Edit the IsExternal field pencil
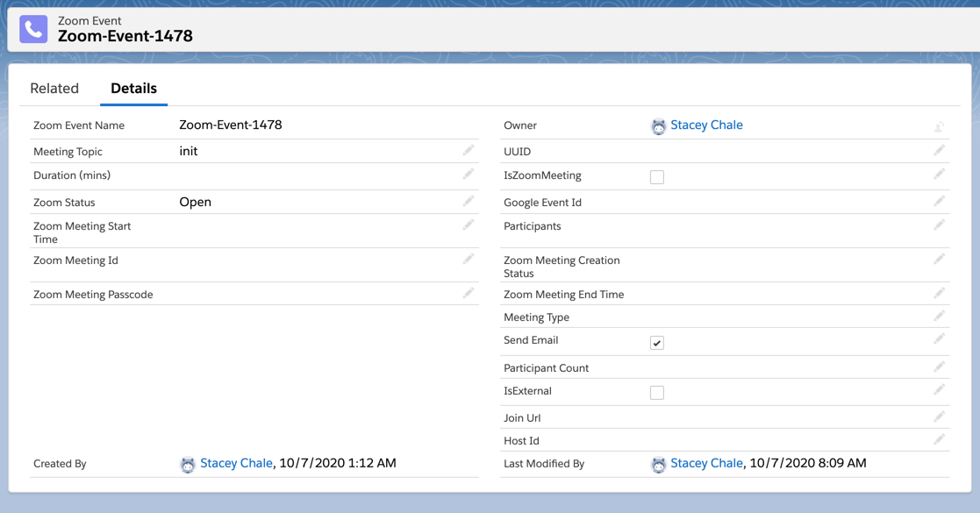 939,390
